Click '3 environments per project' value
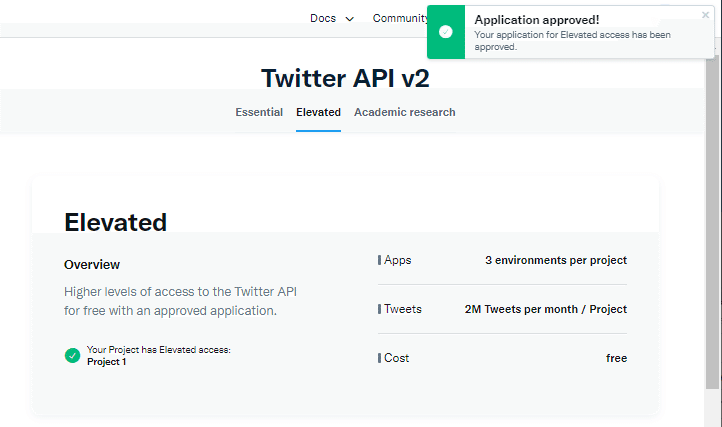The width and height of the screenshot is (722, 427). [556, 260]
